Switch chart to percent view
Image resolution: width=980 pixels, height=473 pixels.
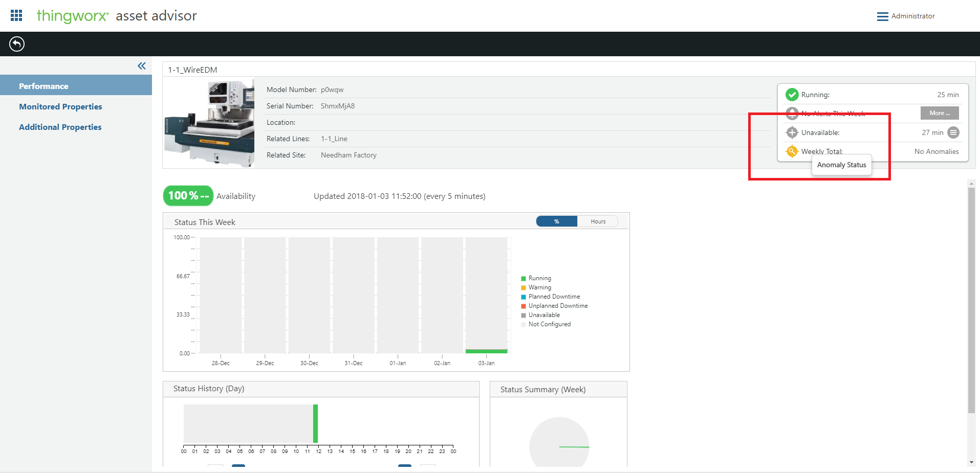557,221
